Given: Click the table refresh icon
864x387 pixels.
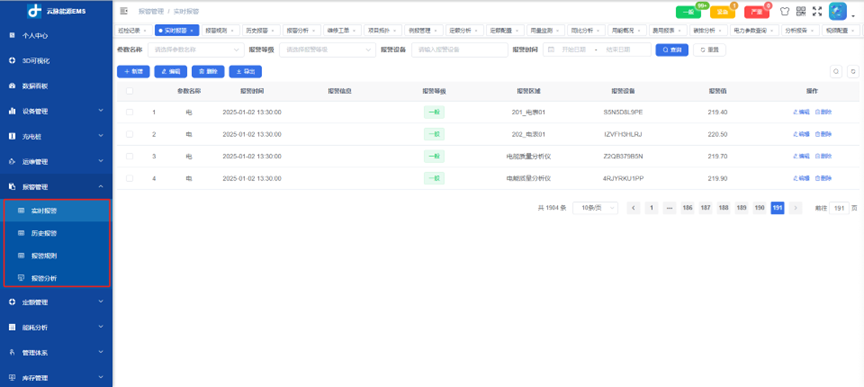Looking at the screenshot, I should pos(854,71).
